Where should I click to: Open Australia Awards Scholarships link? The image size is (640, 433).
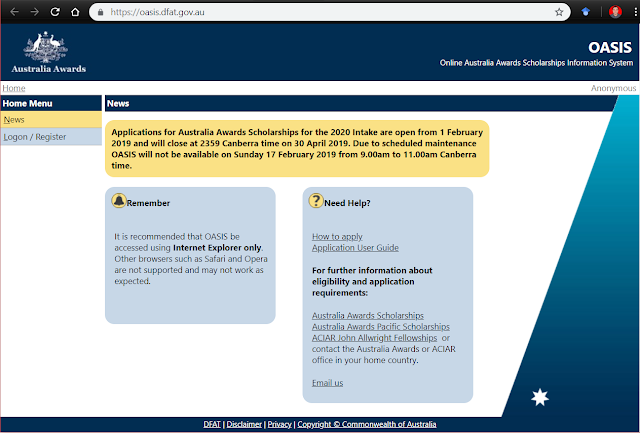coord(368,315)
